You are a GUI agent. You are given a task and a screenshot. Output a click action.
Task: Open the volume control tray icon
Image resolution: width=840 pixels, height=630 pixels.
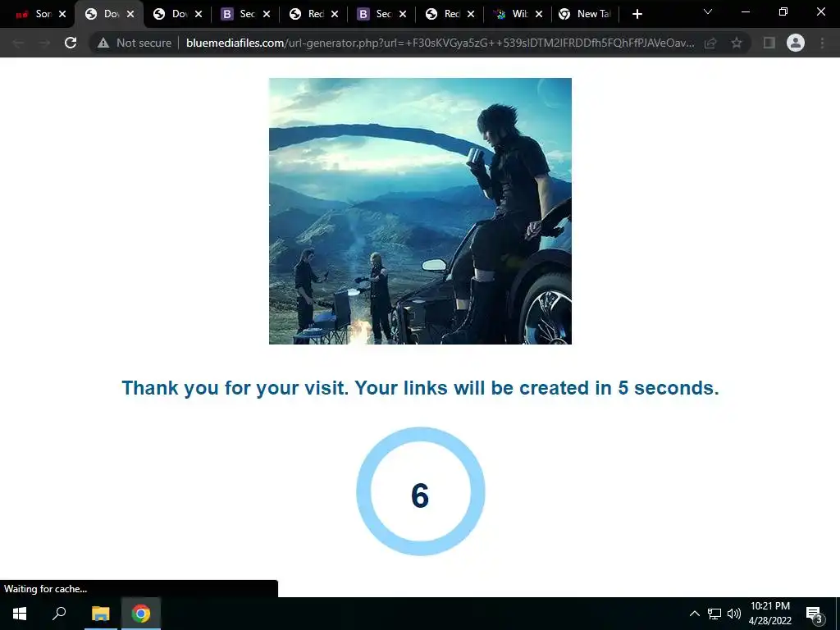point(733,614)
